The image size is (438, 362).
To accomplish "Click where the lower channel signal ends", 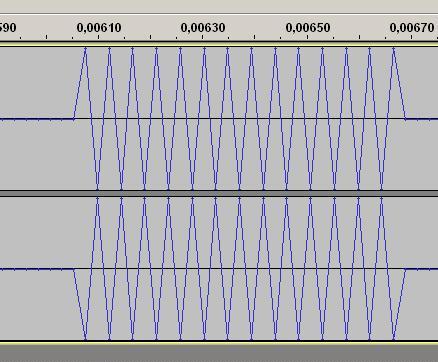I will (x=405, y=269).
